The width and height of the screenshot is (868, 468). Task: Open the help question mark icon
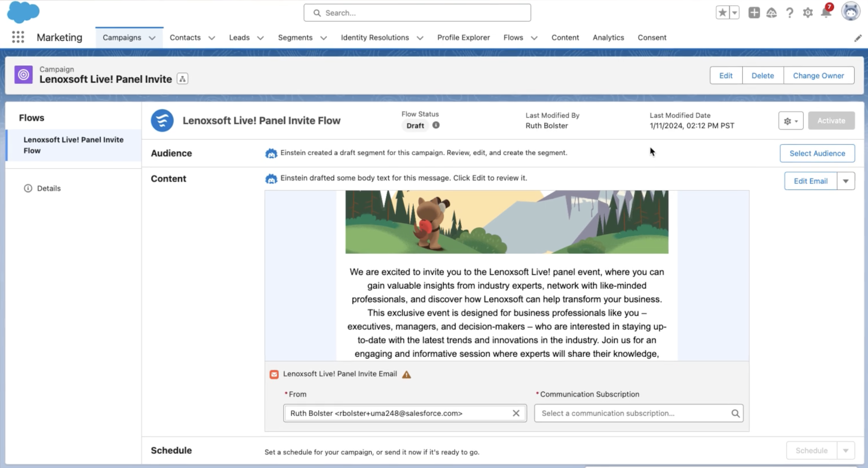click(x=789, y=13)
